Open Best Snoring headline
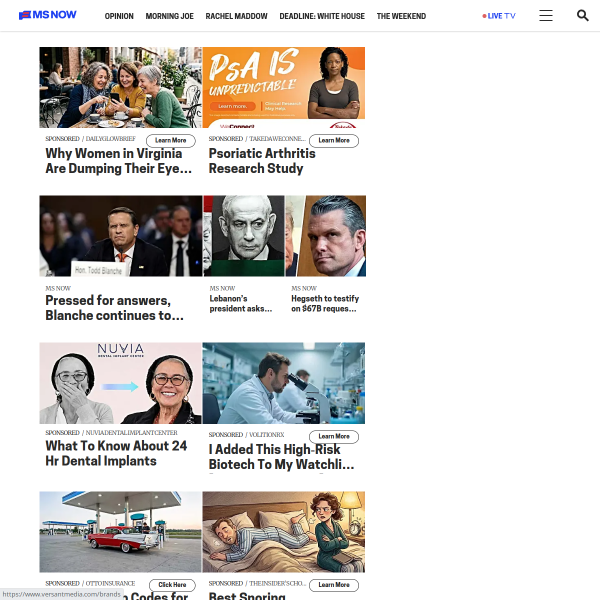 tap(247, 596)
